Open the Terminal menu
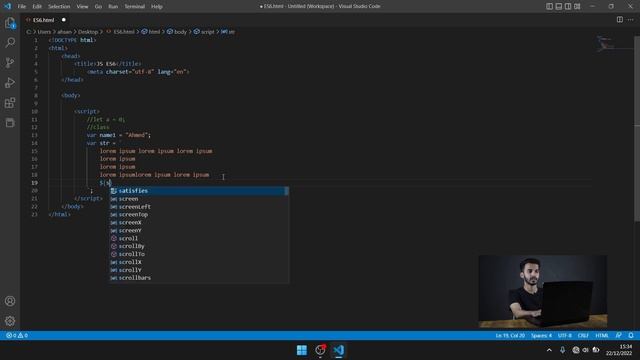The height and width of the screenshot is (360, 640). pos(134,7)
